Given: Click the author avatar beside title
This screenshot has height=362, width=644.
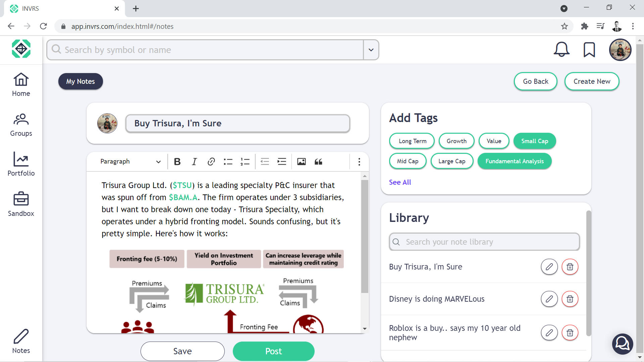Looking at the screenshot, I should [107, 123].
